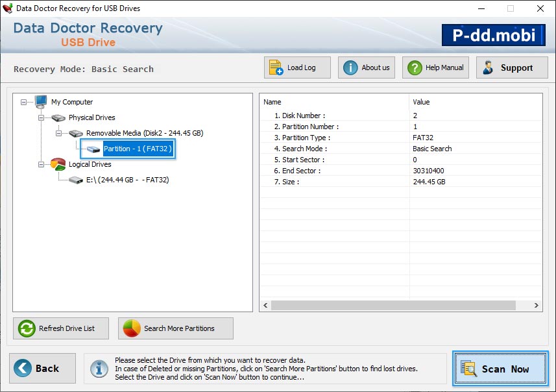556x392 pixels.
Task: Click the 'Basic Search' value cell
Action: (x=432, y=149)
